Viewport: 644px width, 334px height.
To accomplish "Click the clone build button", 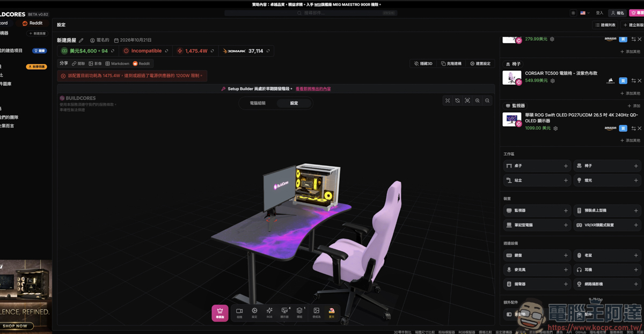I will click(x=451, y=63).
